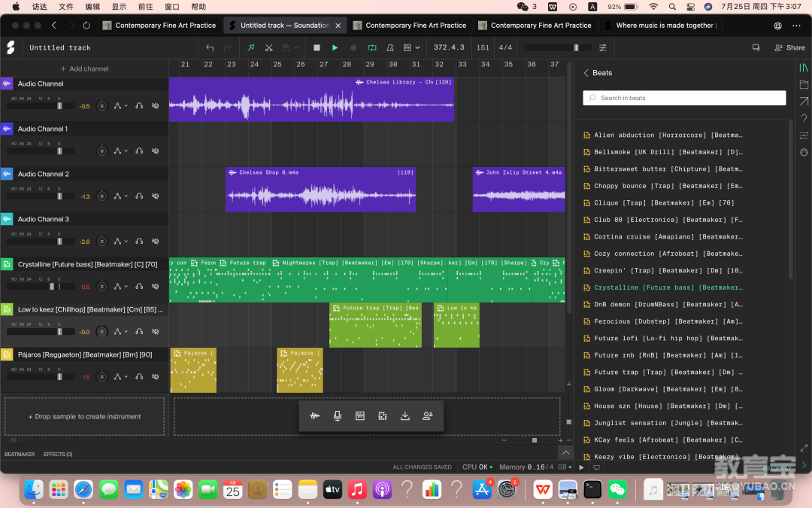Click the Pájaros channel beatmaker icon
812x508 pixels.
pyautogui.click(x=7, y=354)
